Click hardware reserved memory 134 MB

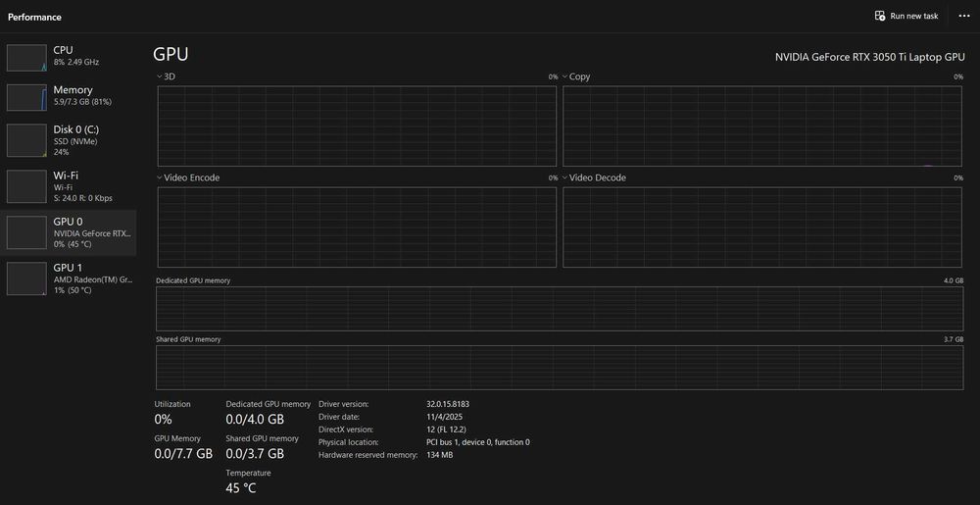coord(439,455)
